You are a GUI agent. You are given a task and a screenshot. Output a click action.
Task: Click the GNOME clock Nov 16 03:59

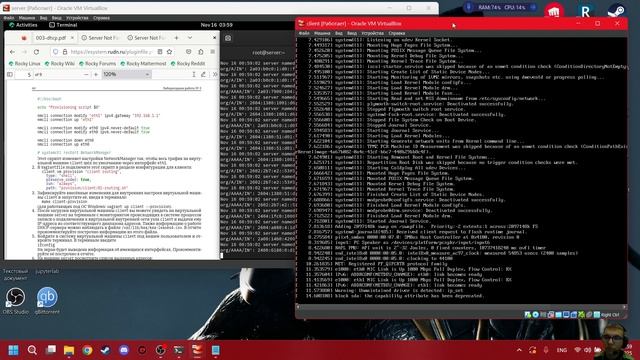tap(217, 25)
